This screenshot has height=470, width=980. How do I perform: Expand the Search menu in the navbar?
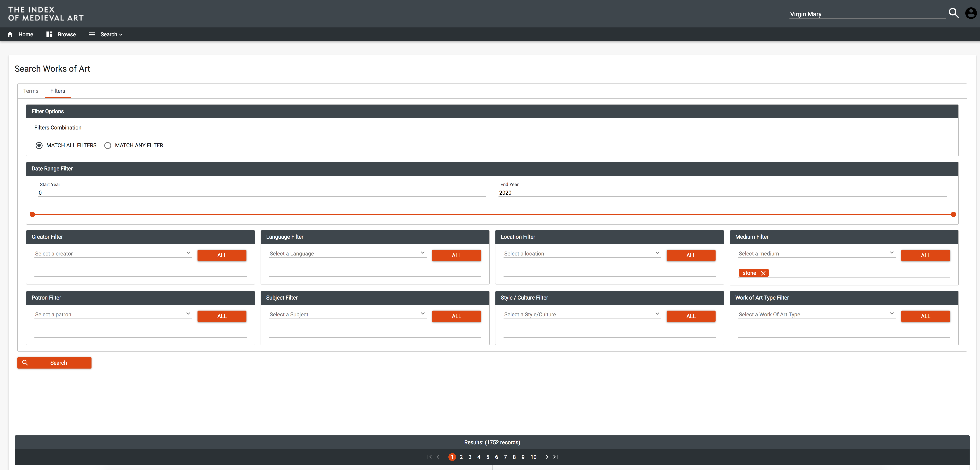click(x=111, y=35)
